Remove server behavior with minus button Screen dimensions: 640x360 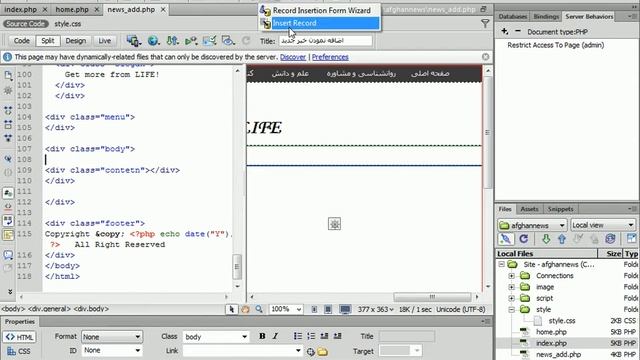pyautogui.click(x=518, y=31)
